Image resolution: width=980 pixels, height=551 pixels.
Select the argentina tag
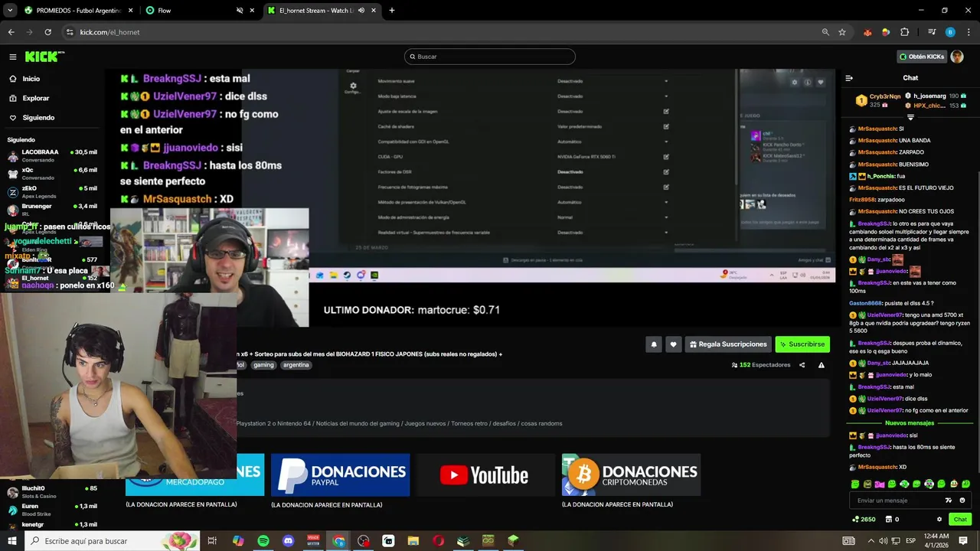pos(296,365)
